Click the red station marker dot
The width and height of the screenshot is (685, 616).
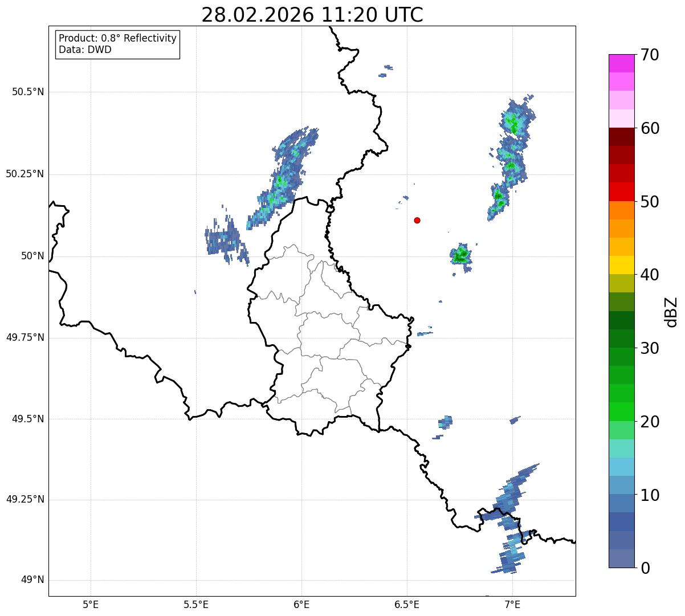(x=417, y=220)
